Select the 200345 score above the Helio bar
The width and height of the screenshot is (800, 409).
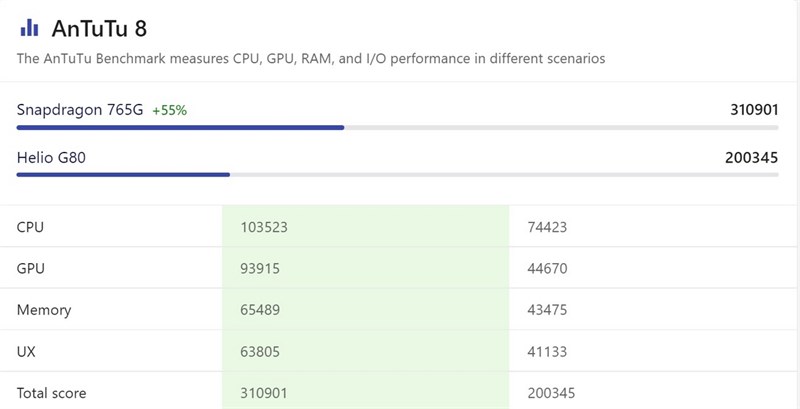coord(751,157)
